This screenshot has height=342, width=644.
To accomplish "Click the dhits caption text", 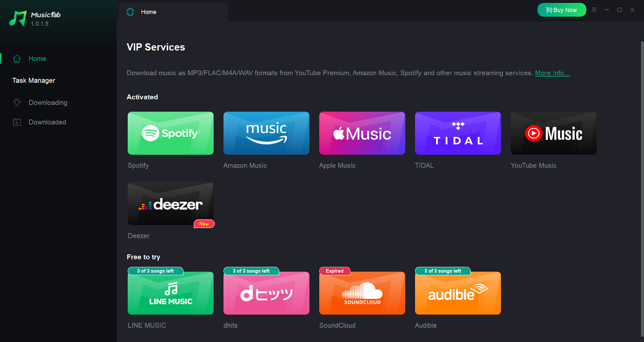I will [x=230, y=326].
